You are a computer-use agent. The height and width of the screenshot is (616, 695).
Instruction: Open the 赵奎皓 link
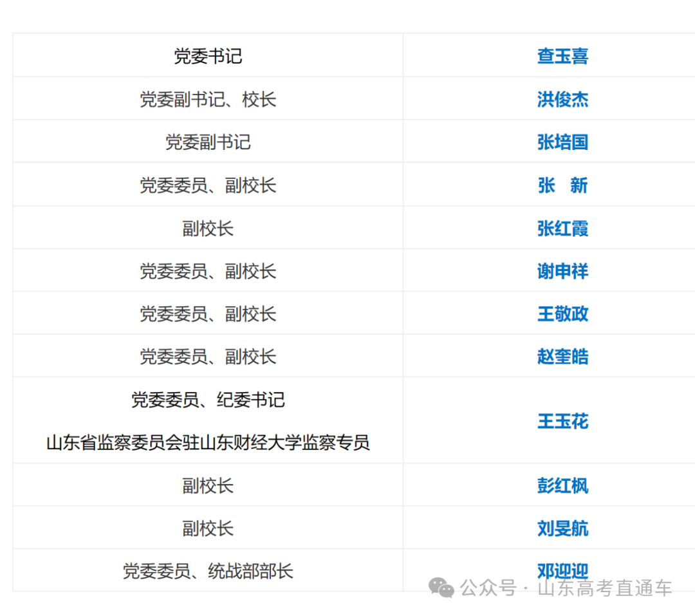(562, 357)
